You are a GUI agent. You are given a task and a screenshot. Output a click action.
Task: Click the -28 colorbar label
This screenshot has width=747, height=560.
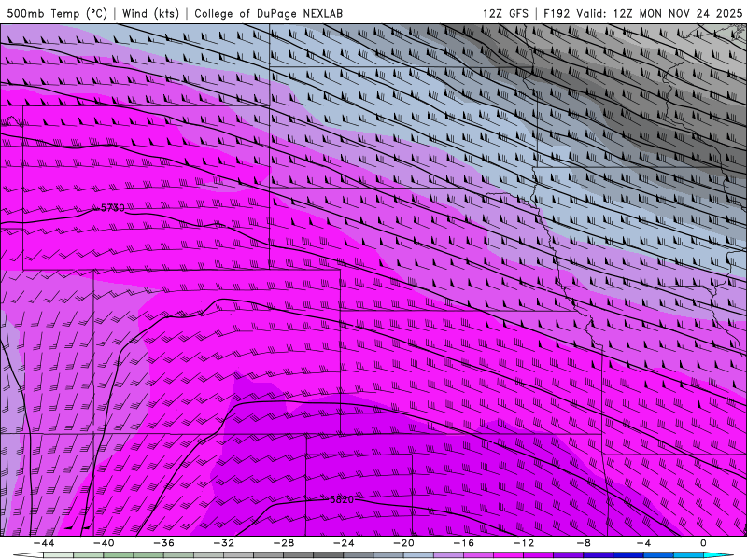coord(284,543)
